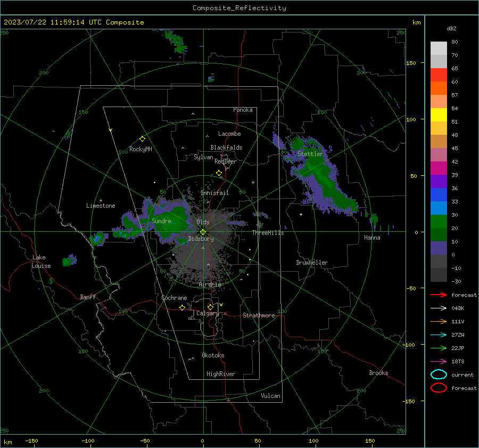Click the Cochrane label
The image size is (479, 448).
click(174, 298)
